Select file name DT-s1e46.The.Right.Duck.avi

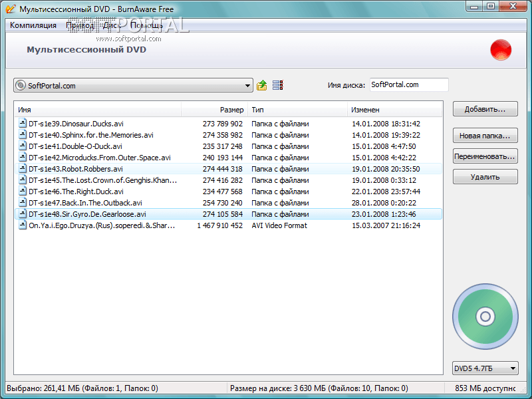(76, 192)
